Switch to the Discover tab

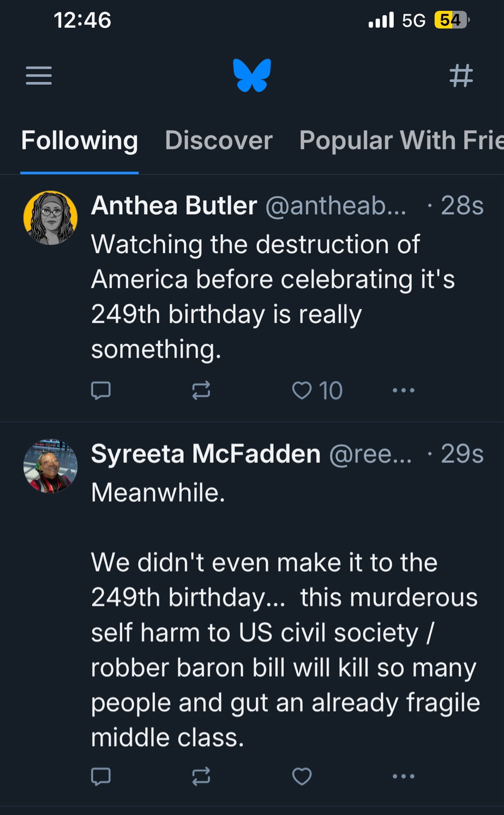[219, 141]
